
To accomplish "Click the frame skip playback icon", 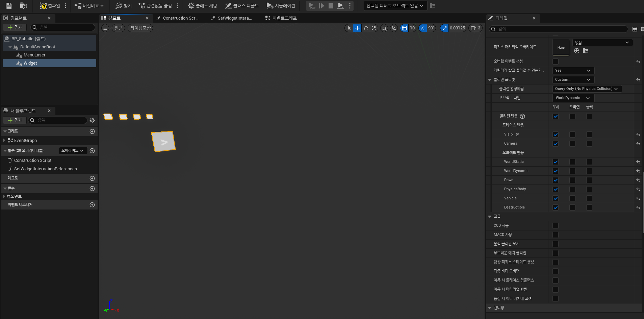I will point(321,6).
